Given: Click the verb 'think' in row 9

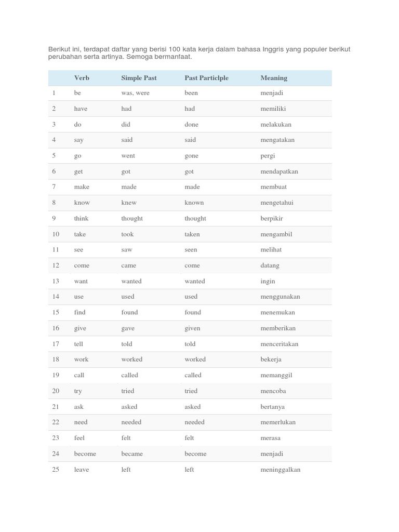Looking at the screenshot, I should click(81, 218).
